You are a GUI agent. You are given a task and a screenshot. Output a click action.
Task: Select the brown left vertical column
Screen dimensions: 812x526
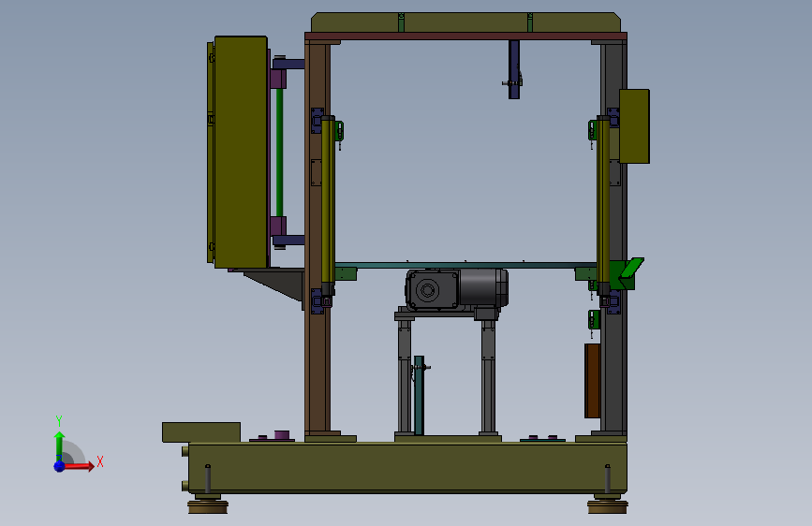point(317,238)
